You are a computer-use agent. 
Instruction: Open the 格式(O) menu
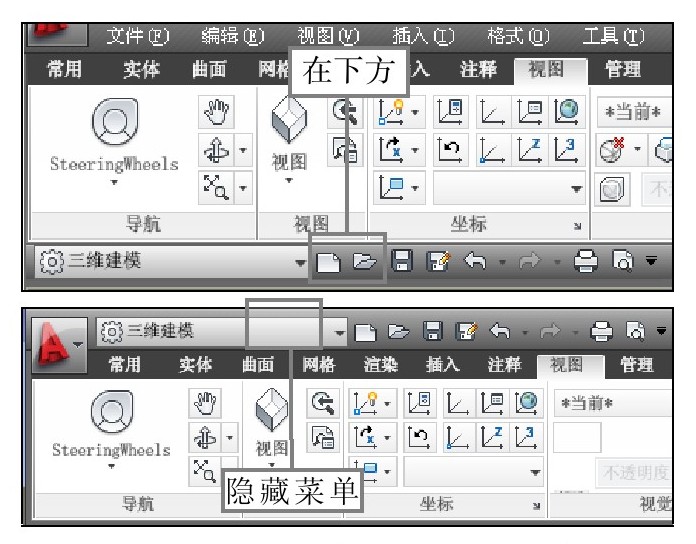point(518,36)
